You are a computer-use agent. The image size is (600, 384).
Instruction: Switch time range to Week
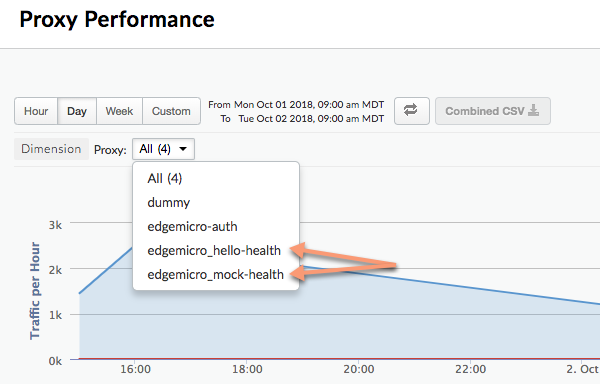coord(119,111)
